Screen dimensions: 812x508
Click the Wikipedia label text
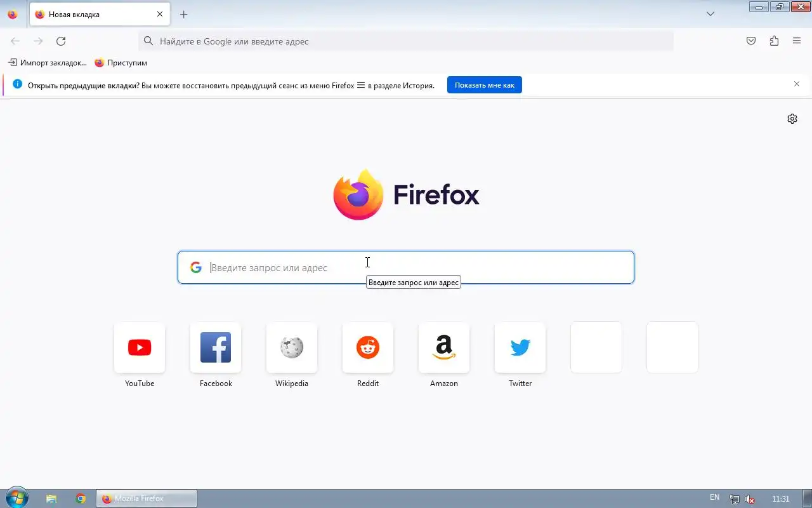tap(292, 384)
